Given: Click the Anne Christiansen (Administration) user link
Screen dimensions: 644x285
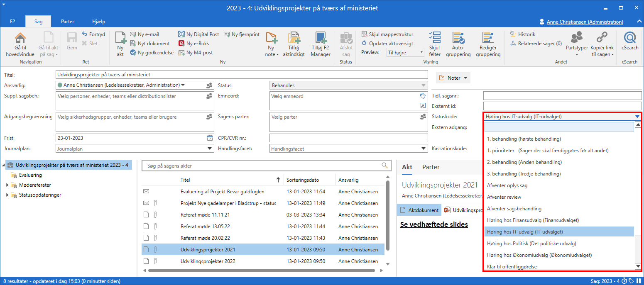Looking at the screenshot, I should [585, 22].
